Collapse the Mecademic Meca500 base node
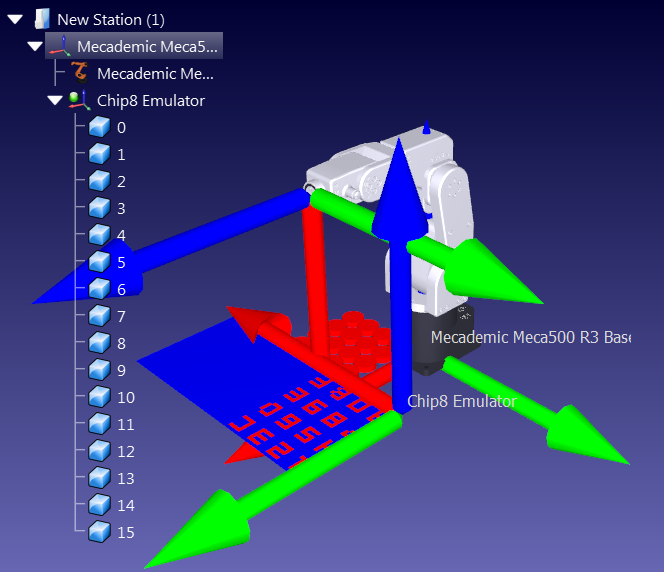 (35, 46)
